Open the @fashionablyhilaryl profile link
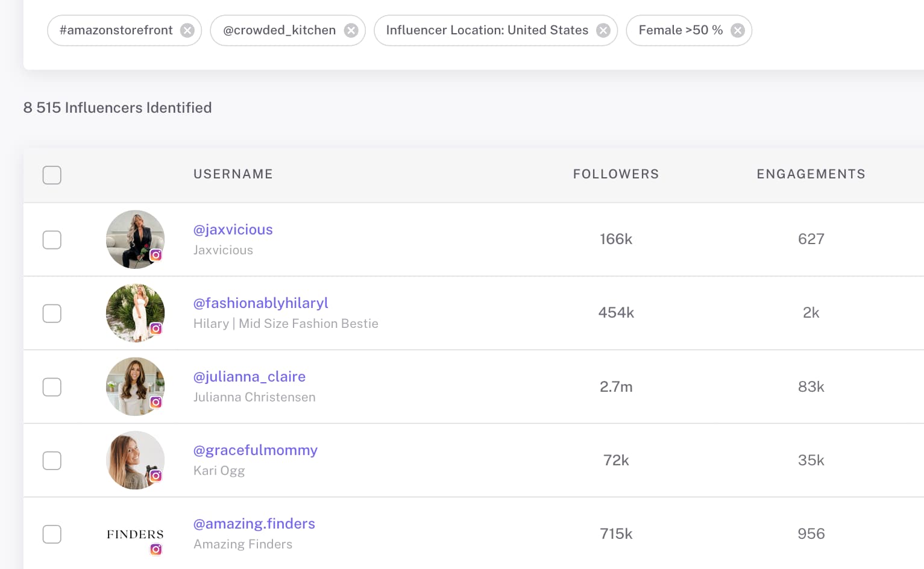The width and height of the screenshot is (924, 569). pos(260,303)
